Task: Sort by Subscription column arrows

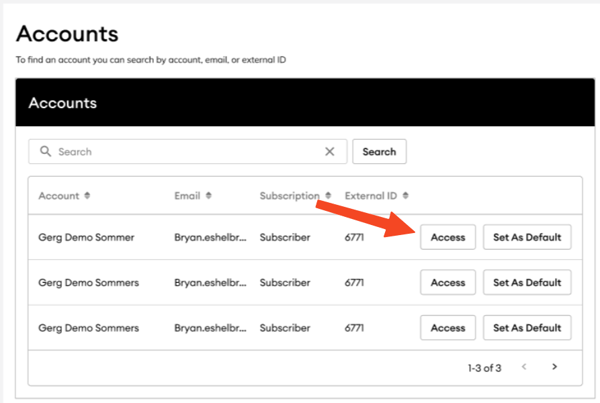Action: (328, 196)
